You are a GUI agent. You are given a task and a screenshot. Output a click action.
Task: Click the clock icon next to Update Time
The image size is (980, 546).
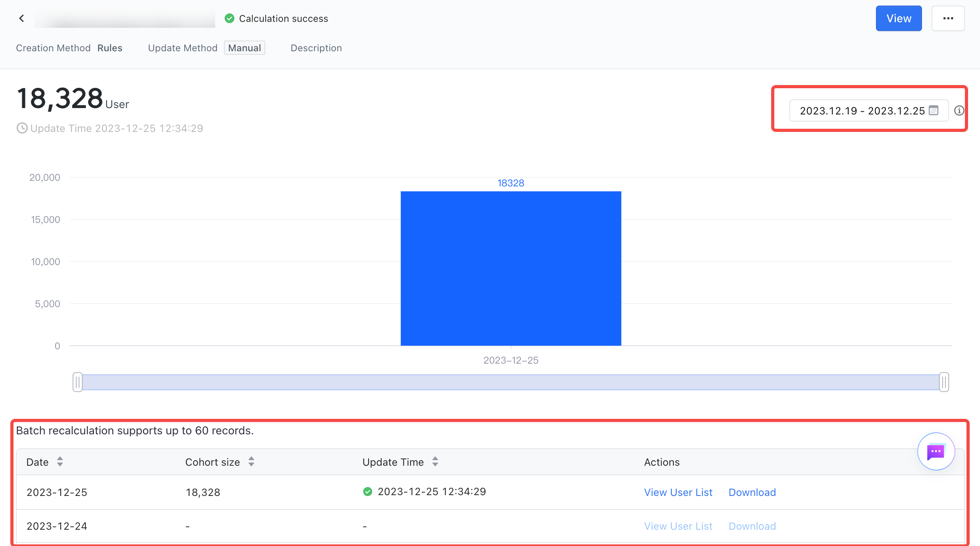coord(22,128)
